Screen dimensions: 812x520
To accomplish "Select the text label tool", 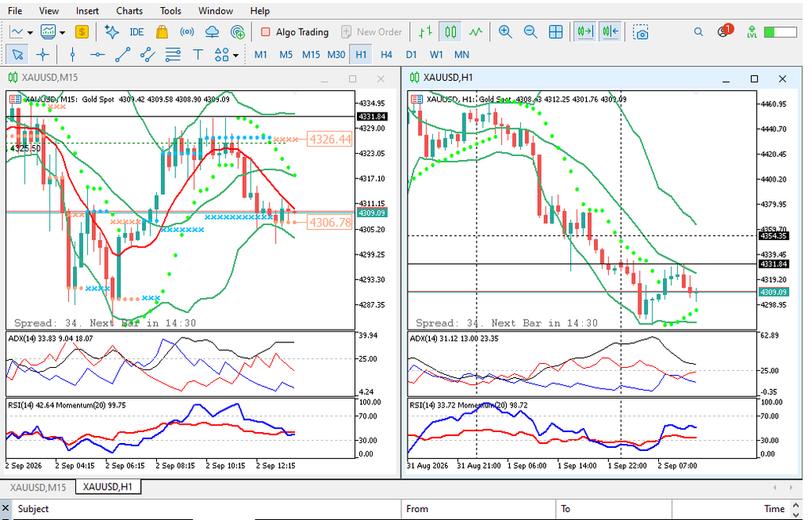I will [x=197, y=55].
